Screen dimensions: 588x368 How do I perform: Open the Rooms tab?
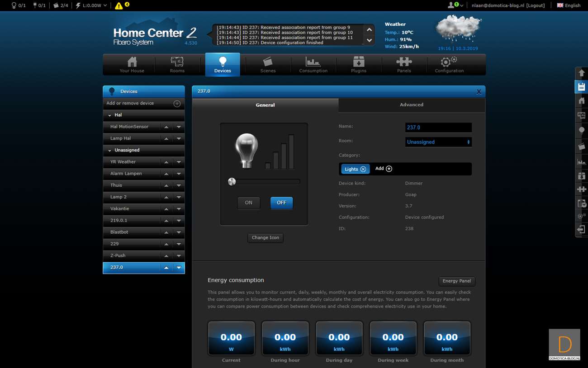point(177,65)
